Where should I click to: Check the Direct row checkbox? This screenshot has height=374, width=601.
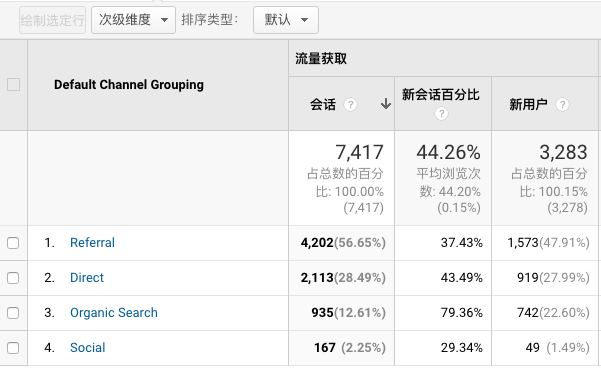click(13, 278)
